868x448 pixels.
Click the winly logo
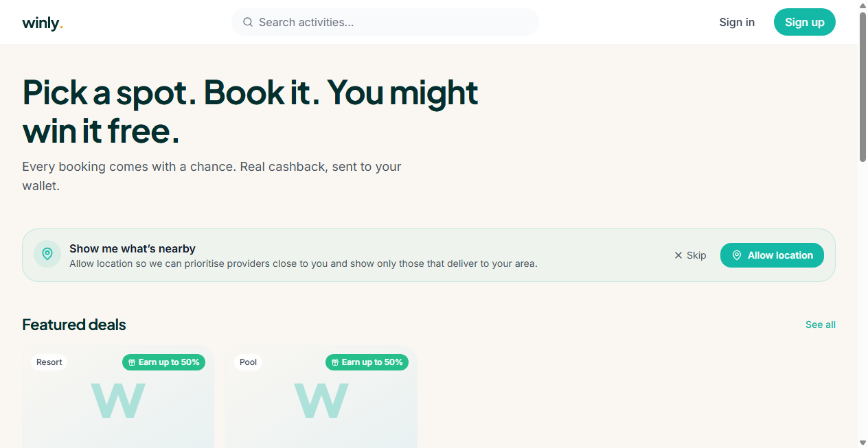[x=43, y=23]
